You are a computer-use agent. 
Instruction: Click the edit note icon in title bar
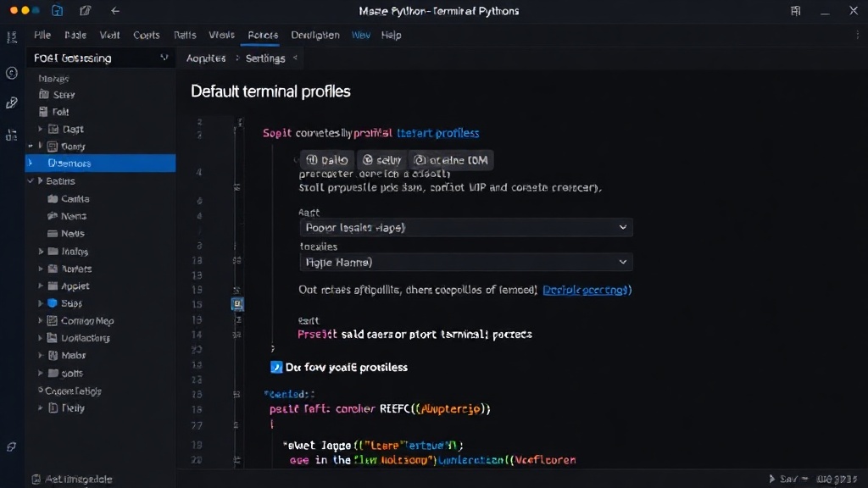pyautogui.click(x=85, y=10)
